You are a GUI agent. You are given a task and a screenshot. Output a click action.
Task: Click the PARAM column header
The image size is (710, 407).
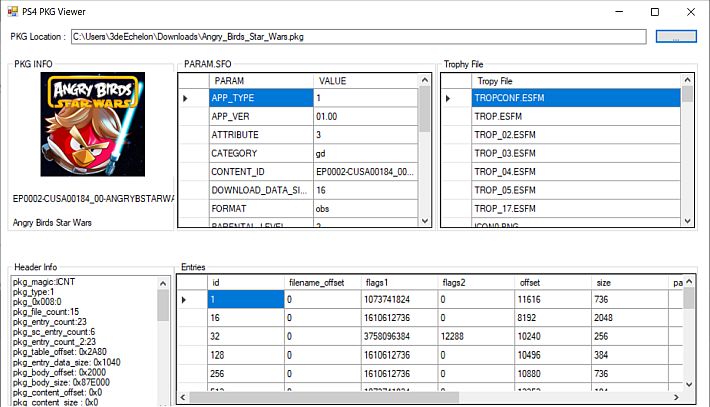[x=261, y=81]
